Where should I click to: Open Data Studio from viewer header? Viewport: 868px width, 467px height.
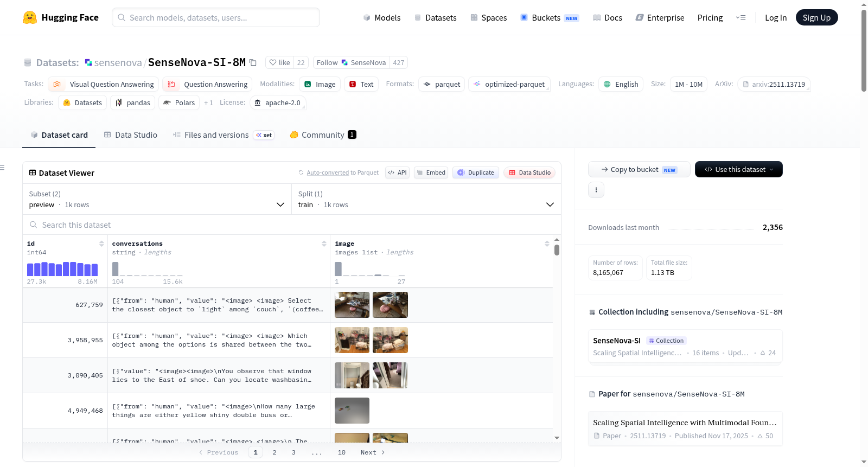pos(529,172)
